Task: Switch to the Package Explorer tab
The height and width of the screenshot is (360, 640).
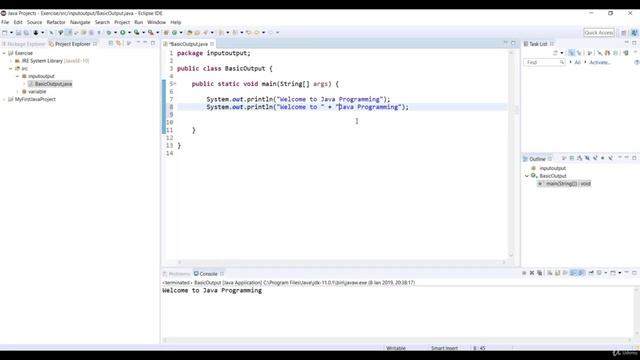Action: [23, 44]
